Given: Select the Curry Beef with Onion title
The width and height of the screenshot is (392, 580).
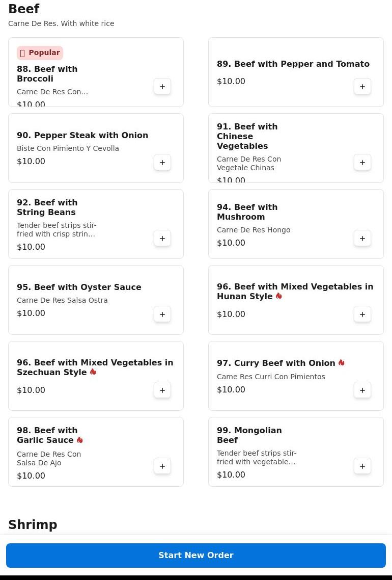Looking at the screenshot, I should 276,363.
